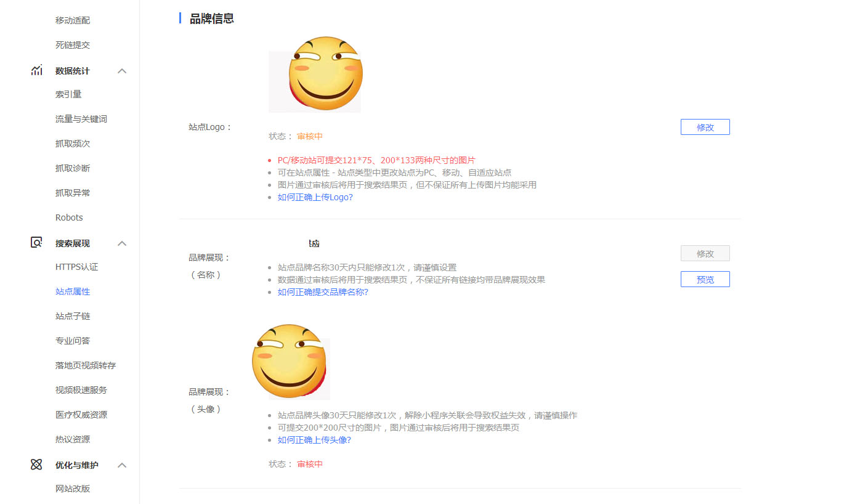Screen dimensions: 860x504
Task: Click the red 审核中 status under 头像
Action: coord(310,464)
